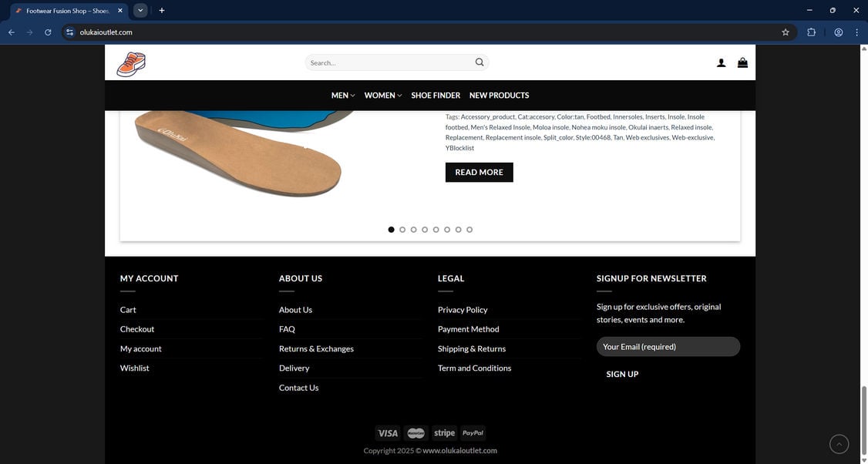Click the Stripe payment icon
Viewport: 868px width, 464px height.
click(x=444, y=433)
